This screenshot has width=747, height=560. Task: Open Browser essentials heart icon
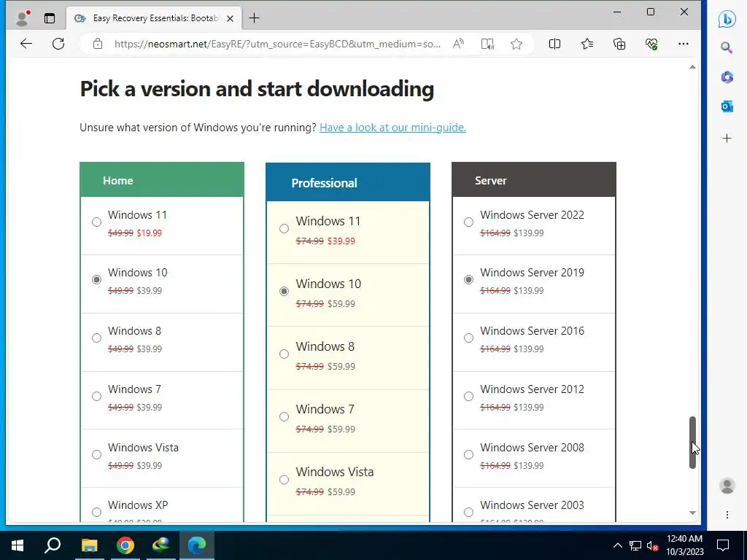651,44
